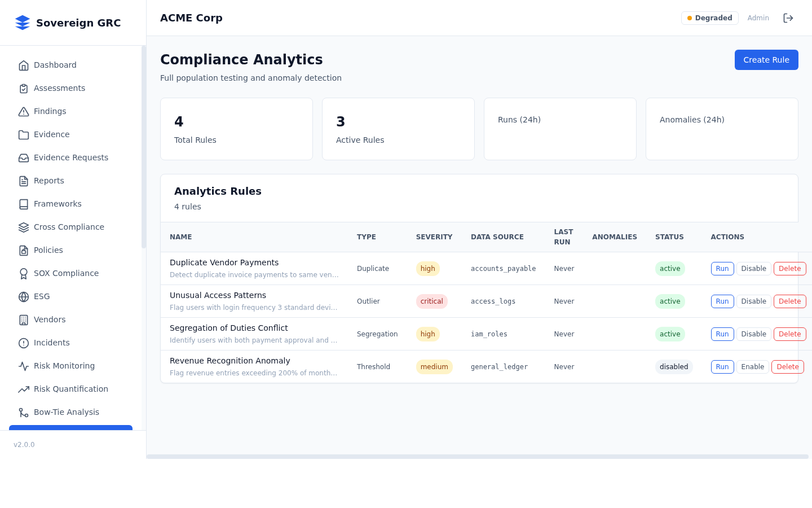Click the Bow-Tie Analysis icon
Image resolution: width=812 pixels, height=508 pixels.
[24, 412]
